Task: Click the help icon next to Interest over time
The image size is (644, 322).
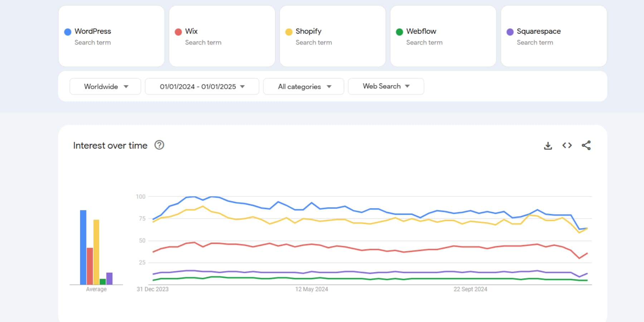Action: click(160, 145)
